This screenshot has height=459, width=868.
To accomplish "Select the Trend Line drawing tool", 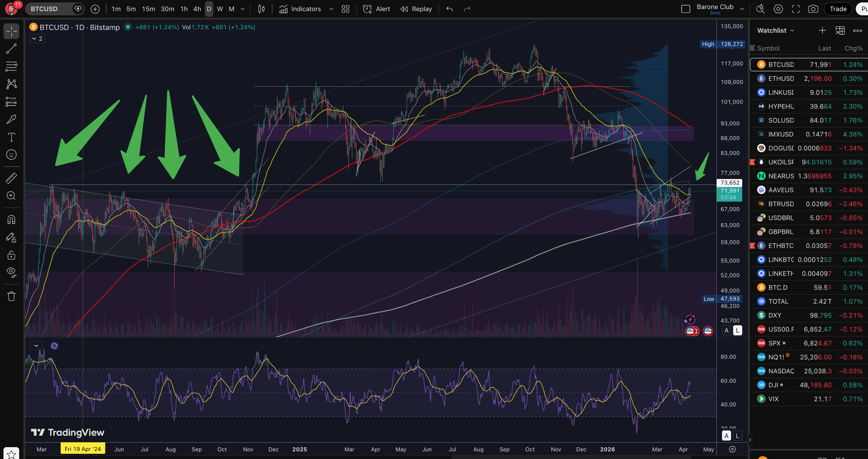I will 11,48.
